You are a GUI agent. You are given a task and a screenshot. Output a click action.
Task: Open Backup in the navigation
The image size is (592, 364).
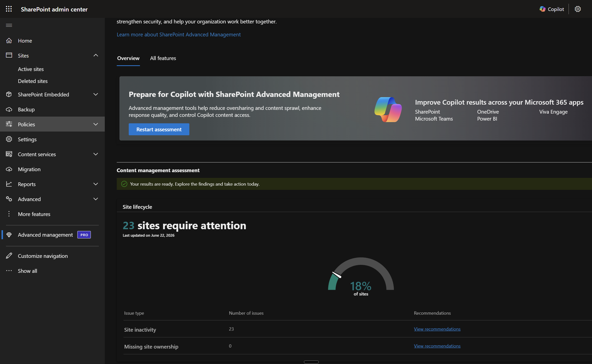(26, 109)
